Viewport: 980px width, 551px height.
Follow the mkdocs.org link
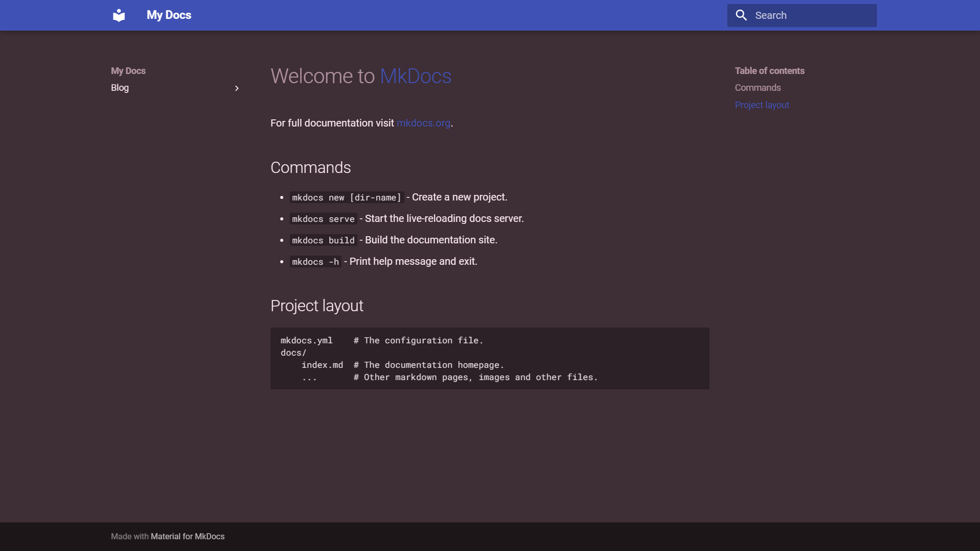423,123
